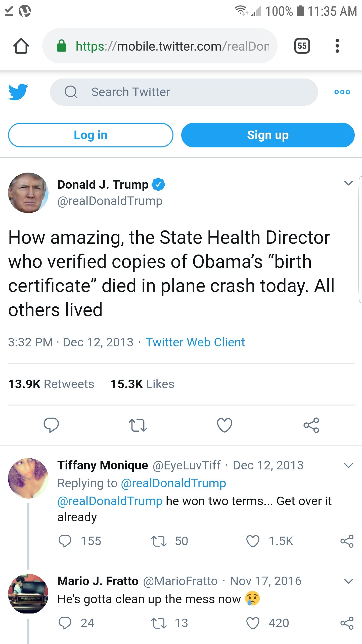Open the browser three-dot overflow menu
The width and height of the screenshot is (362, 644).
coord(337,46)
